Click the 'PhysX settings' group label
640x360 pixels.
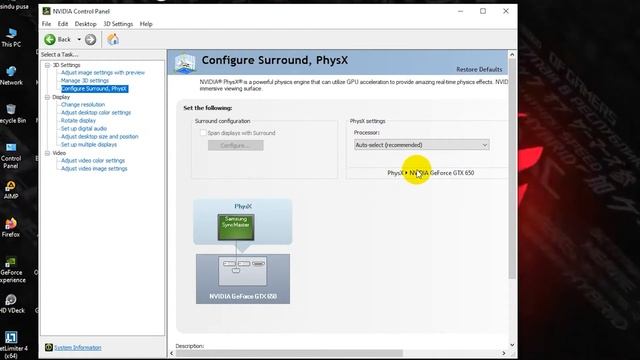point(367,121)
